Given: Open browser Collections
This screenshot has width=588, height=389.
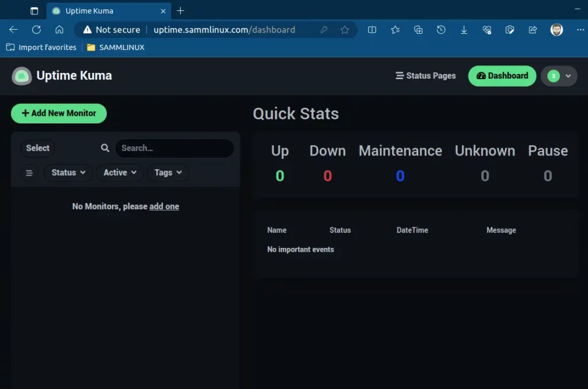Looking at the screenshot, I should (418, 30).
